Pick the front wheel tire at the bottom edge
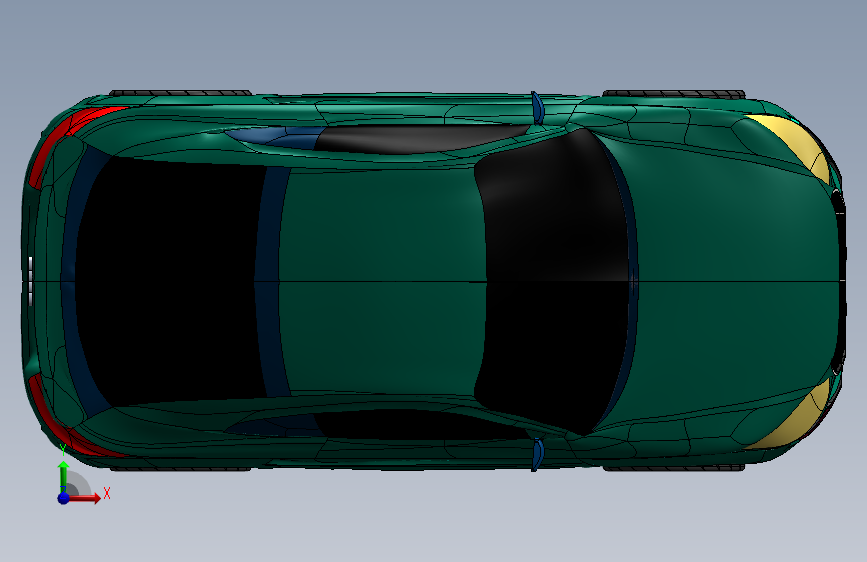This screenshot has height=562, width=867. click(x=674, y=468)
